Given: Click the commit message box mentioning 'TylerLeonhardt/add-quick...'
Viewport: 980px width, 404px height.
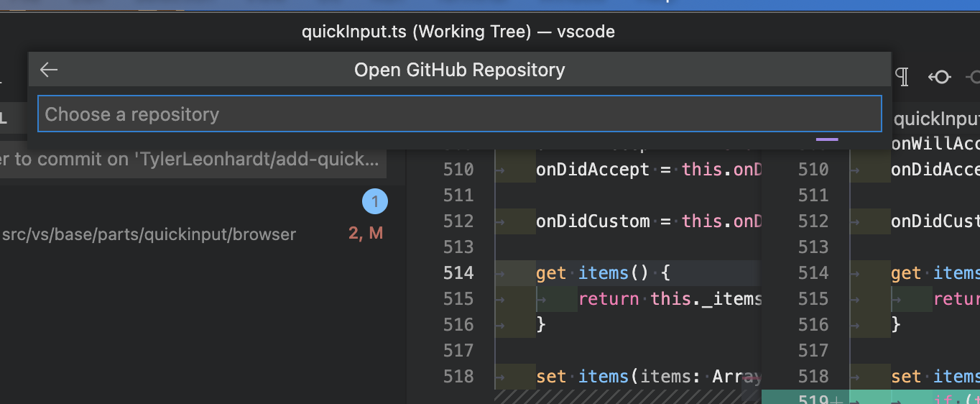Looking at the screenshot, I should (x=193, y=160).
